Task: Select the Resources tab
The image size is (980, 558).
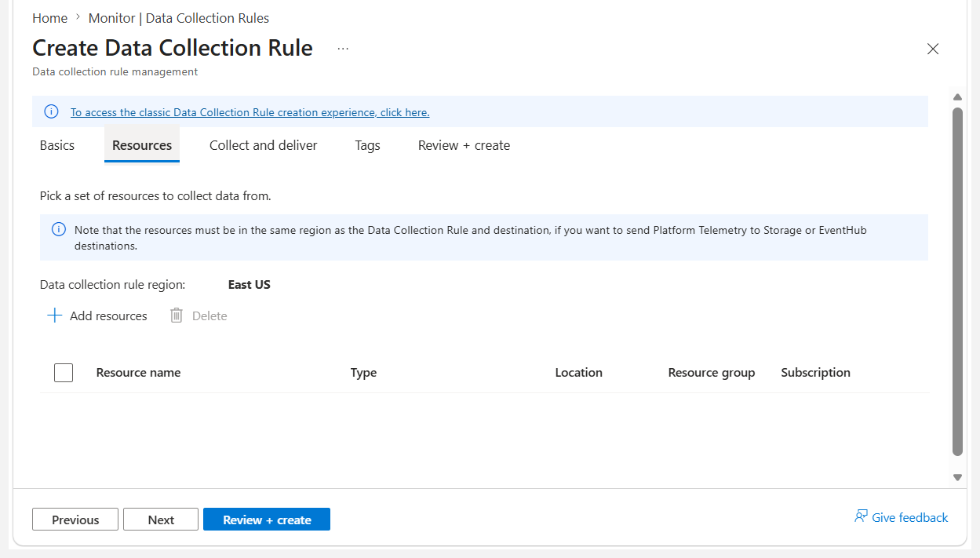Action: click(142, 145)
